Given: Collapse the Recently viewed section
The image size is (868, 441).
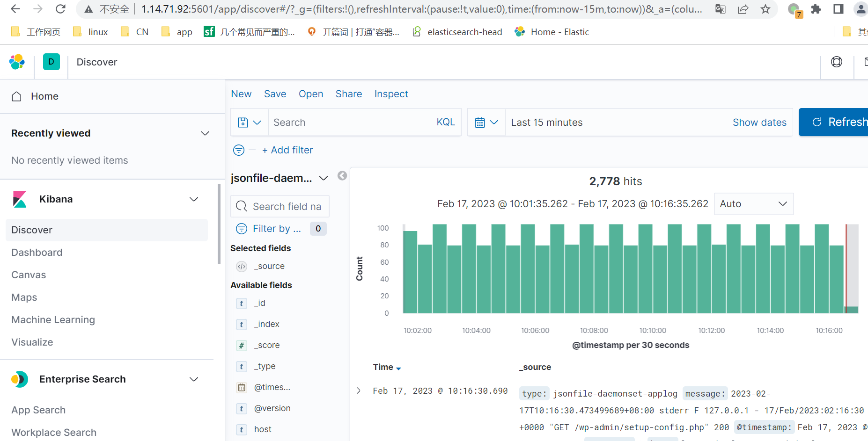Looking at the screenshot, I should pyautogui.click(x=205, y=133).
